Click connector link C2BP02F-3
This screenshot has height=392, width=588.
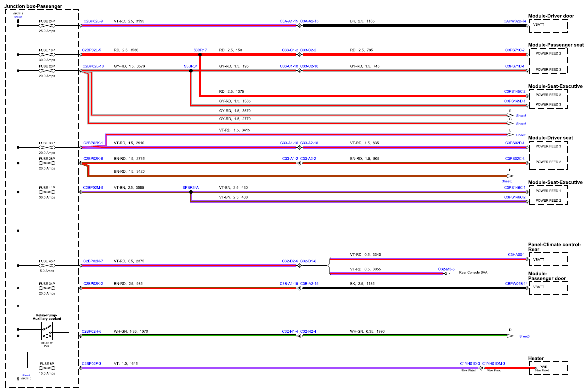(91, 364)
